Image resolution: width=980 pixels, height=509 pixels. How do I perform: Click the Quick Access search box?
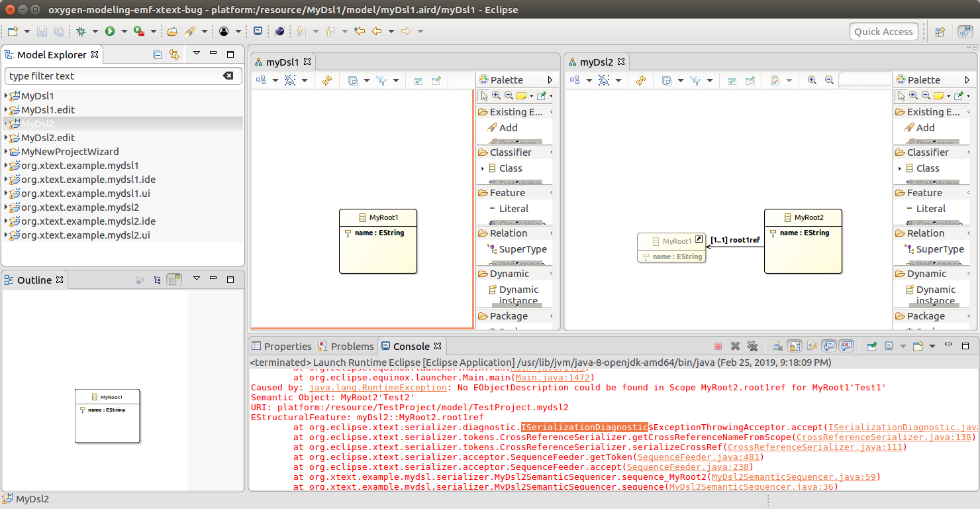click(883, 31)
